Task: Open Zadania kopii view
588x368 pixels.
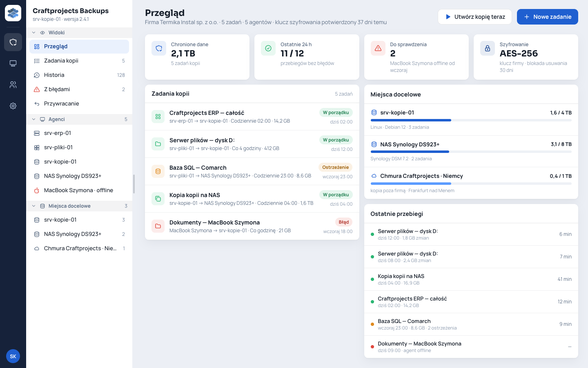Action: pos(79,61)
